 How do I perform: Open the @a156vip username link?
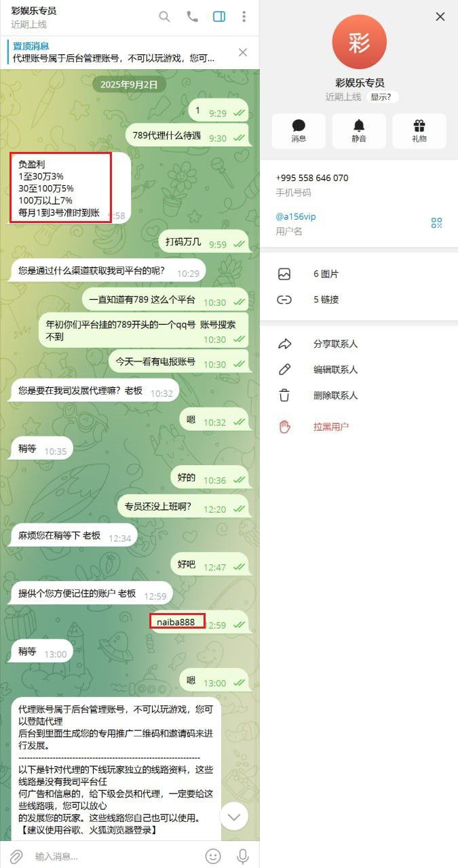pos(295,217)
